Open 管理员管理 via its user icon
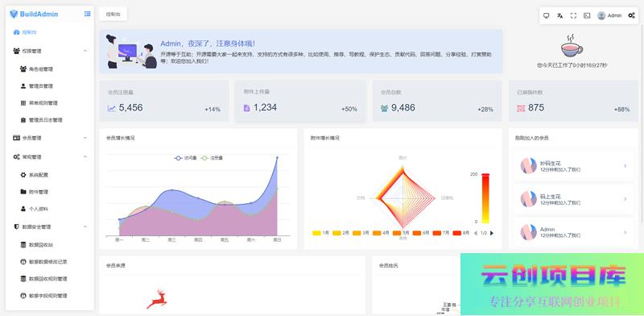The height and width of the screenshot is (316, 644). click(x=23, y=86)
